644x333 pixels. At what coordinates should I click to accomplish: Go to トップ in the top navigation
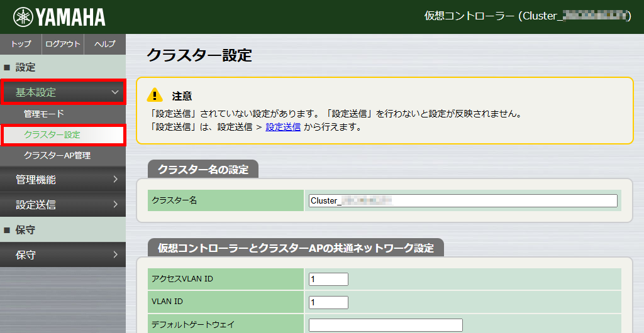[21, 44]
